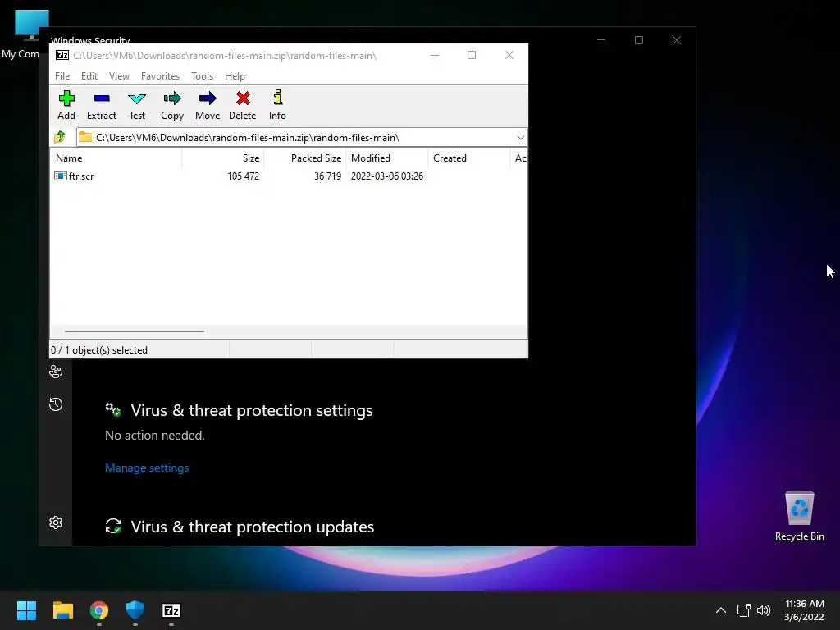Launch File Explorer from taskbar
The width and height of the screenshot is (840, 630).
[62, 610]
